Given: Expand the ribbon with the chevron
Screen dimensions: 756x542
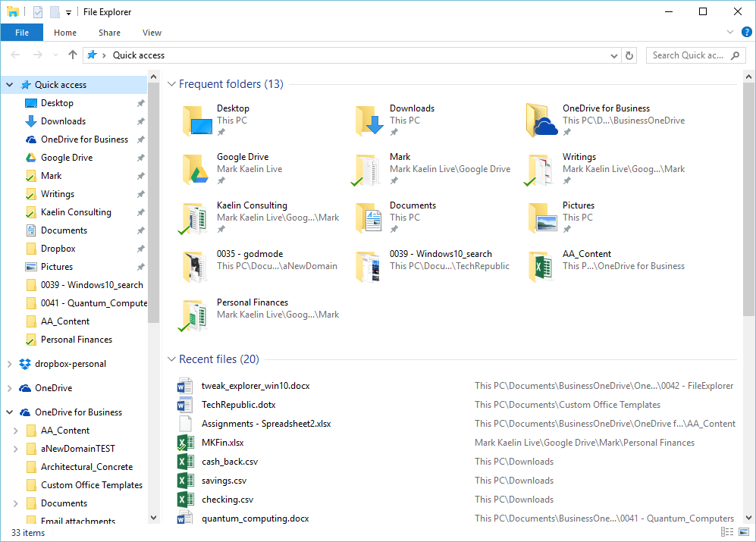Looking at the screenshot, I should pyautogui.click(x=730, y=33).
